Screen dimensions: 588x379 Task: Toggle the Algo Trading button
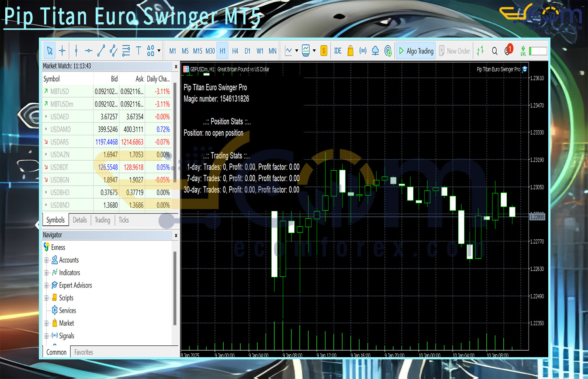click(415, 51)
